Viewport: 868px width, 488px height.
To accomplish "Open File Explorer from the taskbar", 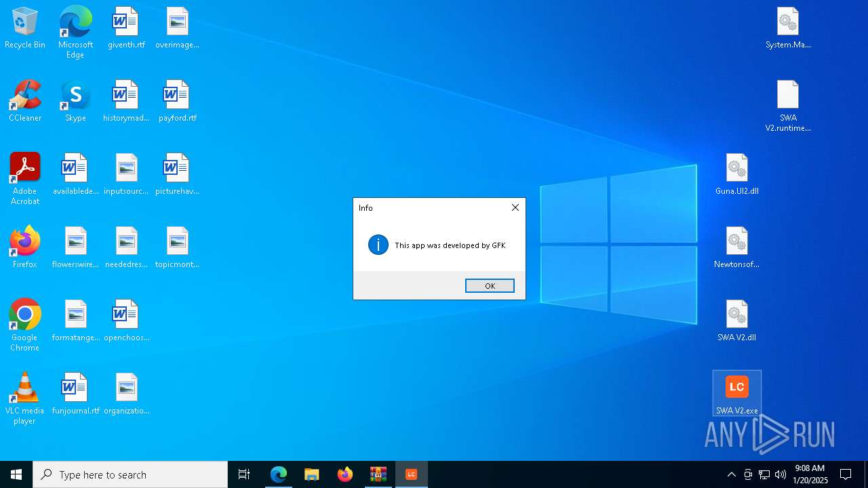I will click(x=312, y=474).
